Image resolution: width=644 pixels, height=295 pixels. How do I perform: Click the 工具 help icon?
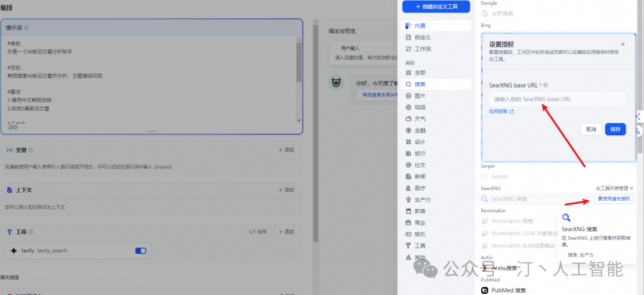pyautogui.click(x=31, y=232)
